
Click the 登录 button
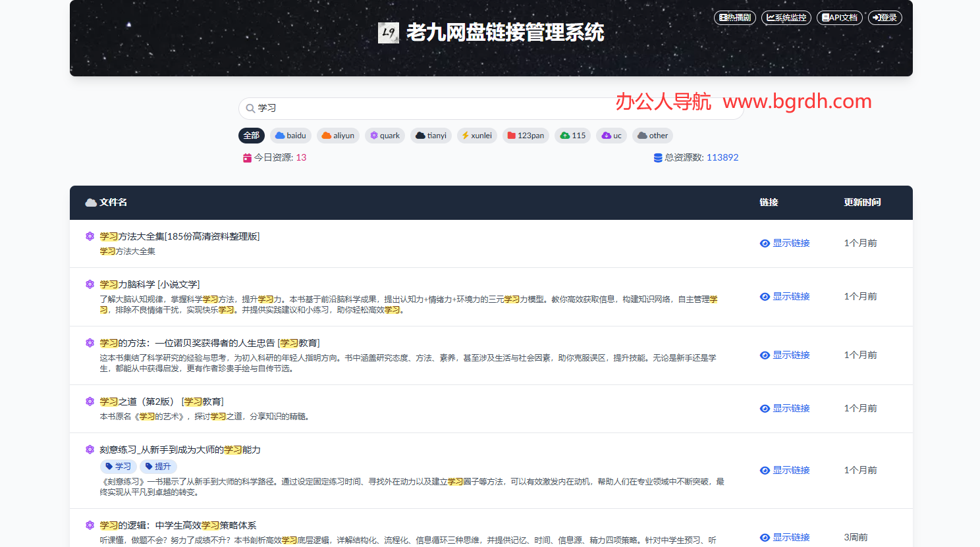pyautogui.click(x=885, y=18)
